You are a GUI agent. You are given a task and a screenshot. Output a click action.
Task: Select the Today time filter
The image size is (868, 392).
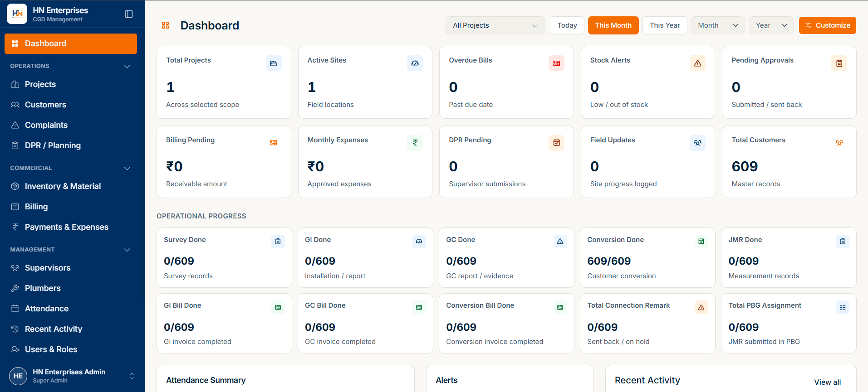[567, 25]
